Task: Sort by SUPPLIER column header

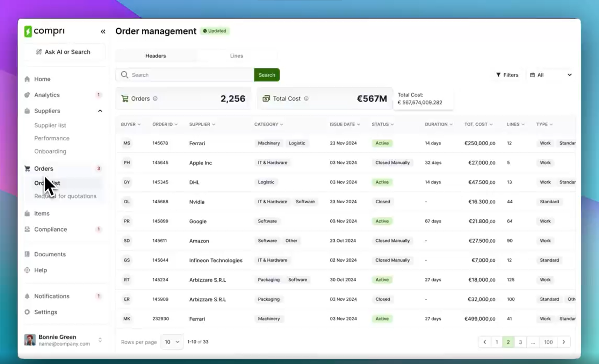Action: point(202,124)
